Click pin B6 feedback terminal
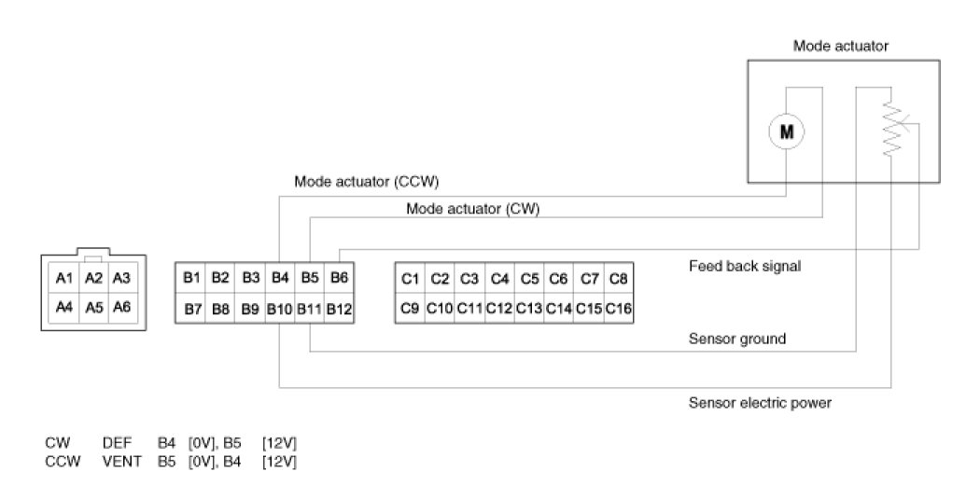The height and width of the screenshot is (499, 980). coord(339,277)
